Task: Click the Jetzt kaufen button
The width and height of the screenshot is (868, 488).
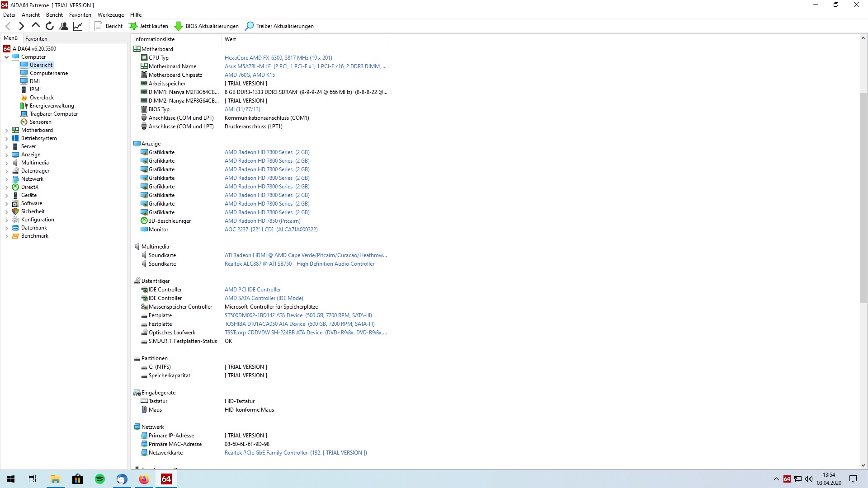Action: pos(148,26)
